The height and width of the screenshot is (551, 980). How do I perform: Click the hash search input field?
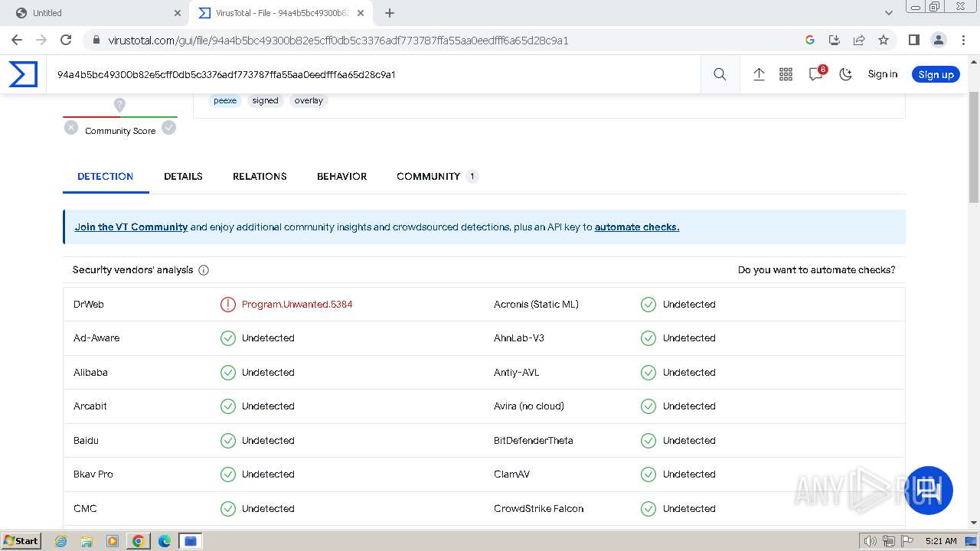pos(374,74)
